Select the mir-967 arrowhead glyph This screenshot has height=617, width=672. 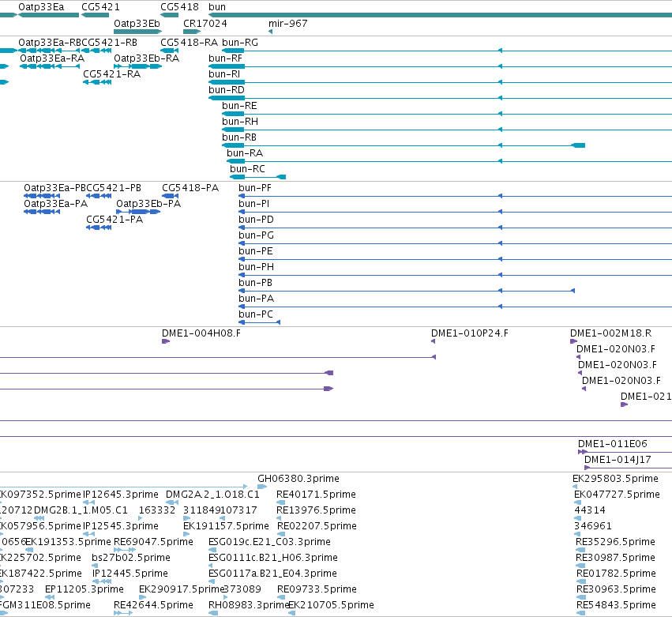click(270, 32)
